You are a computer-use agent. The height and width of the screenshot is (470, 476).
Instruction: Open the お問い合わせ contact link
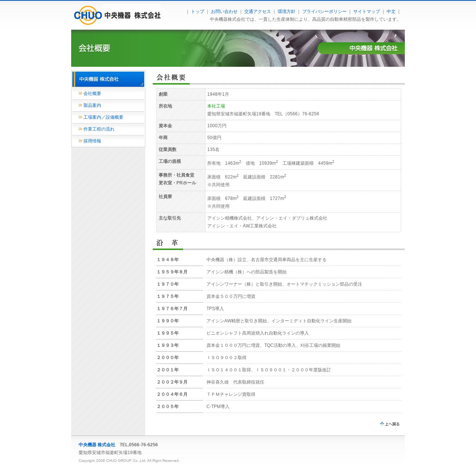(x=224, y=11)
